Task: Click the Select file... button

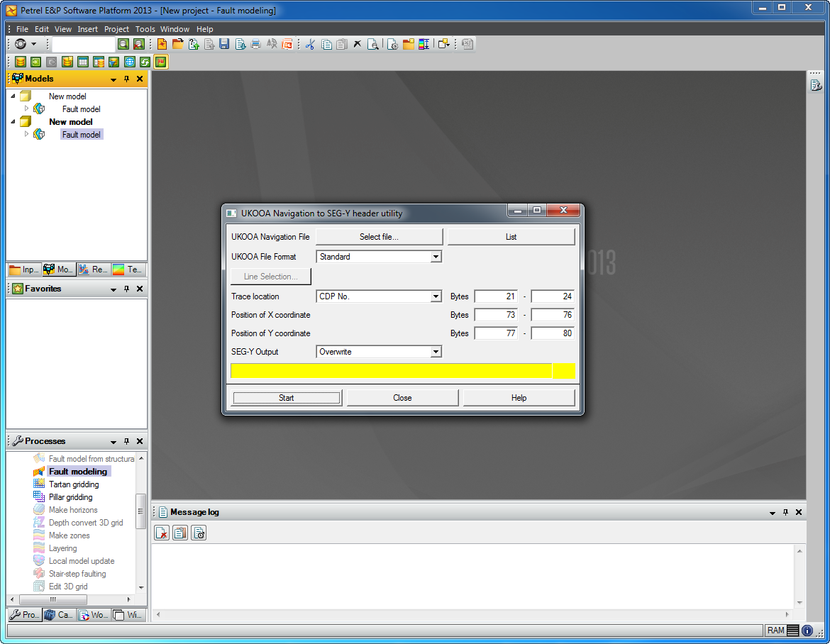Action: click(379, 237)
